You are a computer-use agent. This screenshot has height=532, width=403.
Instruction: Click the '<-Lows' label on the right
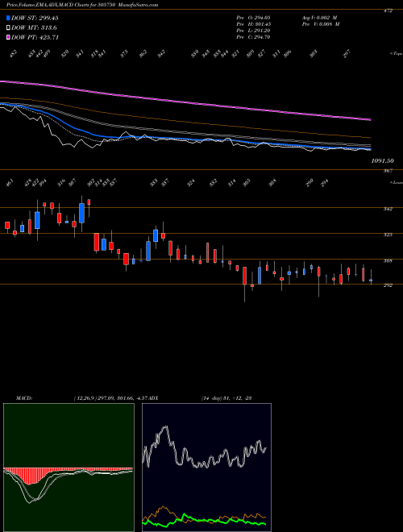(396, 182)
